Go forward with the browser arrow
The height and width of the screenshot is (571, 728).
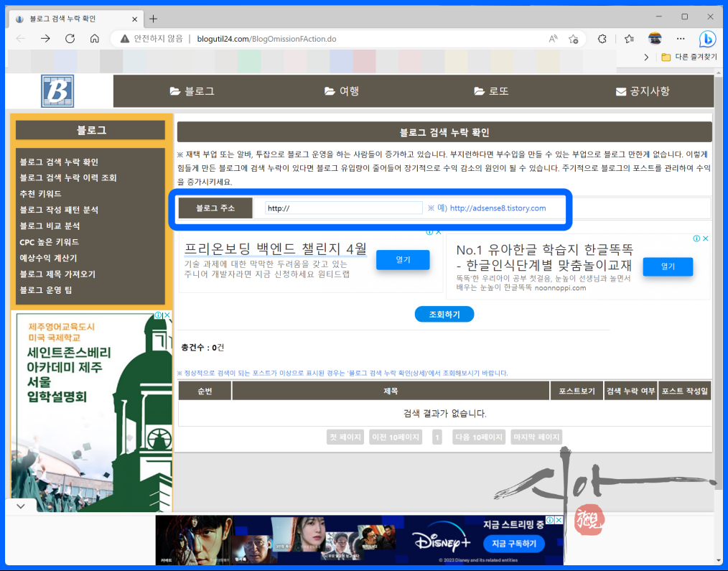pos(45,39)
